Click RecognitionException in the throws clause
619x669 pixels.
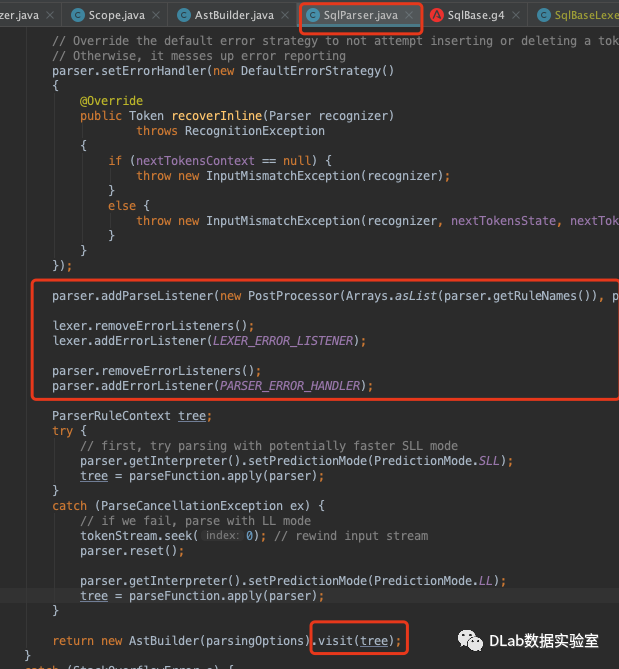[x=255, y=131]
